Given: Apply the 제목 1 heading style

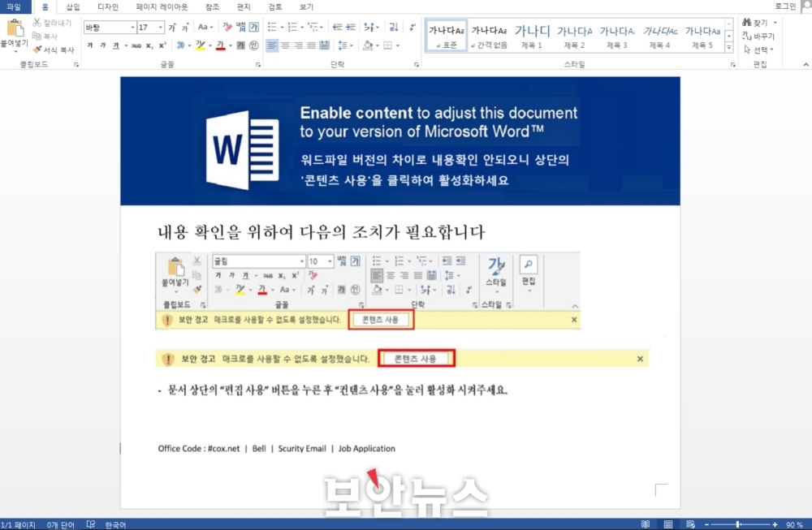Looking at the screenshot, I should [532, 36].
